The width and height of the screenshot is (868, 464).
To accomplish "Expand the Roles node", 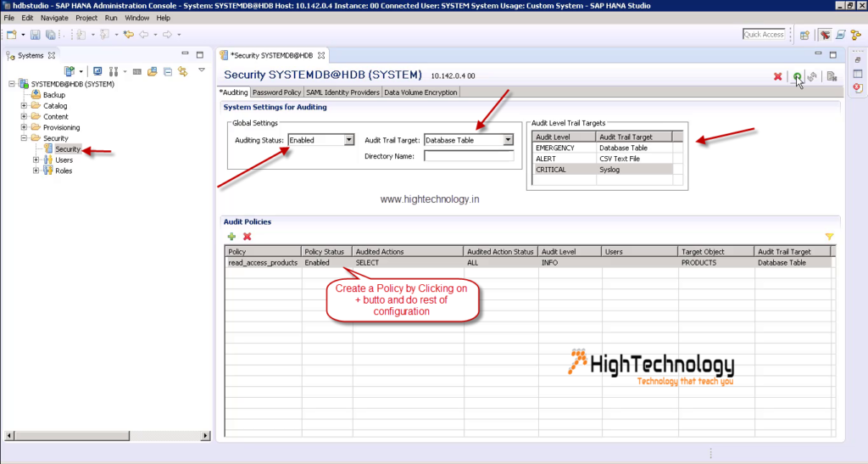I will 36,171.
